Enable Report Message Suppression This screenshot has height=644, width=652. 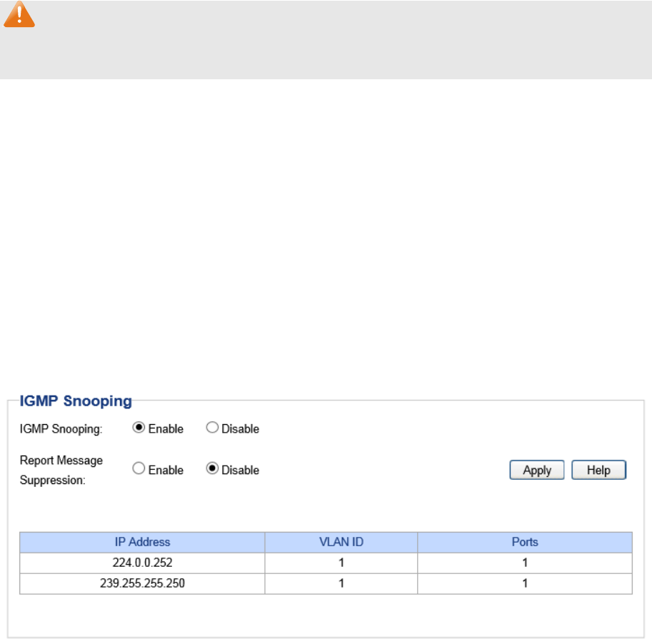pos(139,468)
